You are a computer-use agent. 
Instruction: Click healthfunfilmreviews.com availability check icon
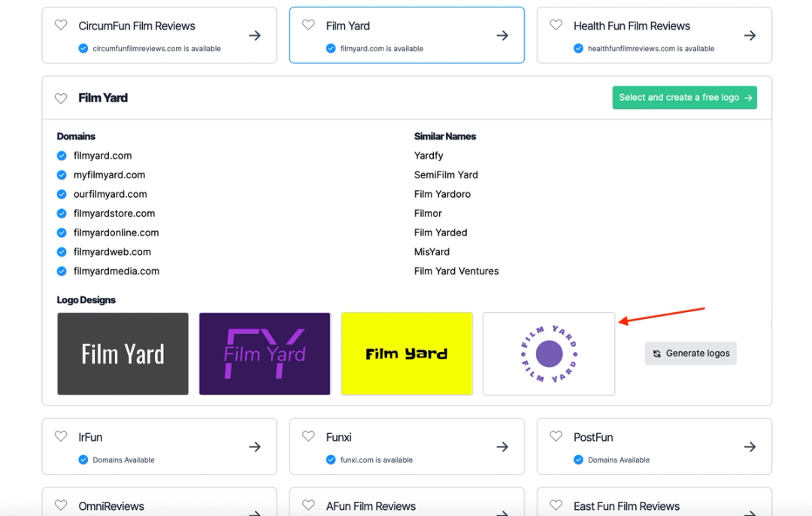(578, 49)
